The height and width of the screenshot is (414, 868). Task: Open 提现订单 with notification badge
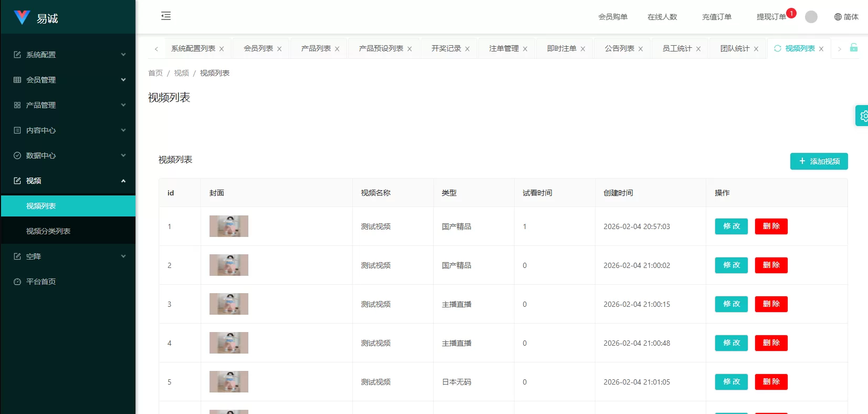pos(771,17)
